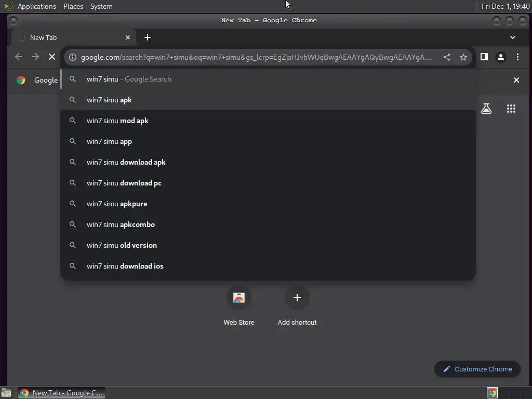Open the Web Store shortcut

(x=239, y=305)
